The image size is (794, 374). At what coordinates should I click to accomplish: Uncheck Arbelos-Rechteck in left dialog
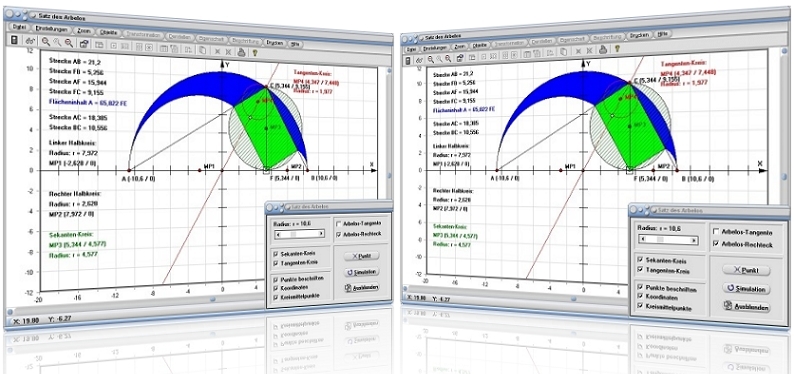[x=338, y=234]
